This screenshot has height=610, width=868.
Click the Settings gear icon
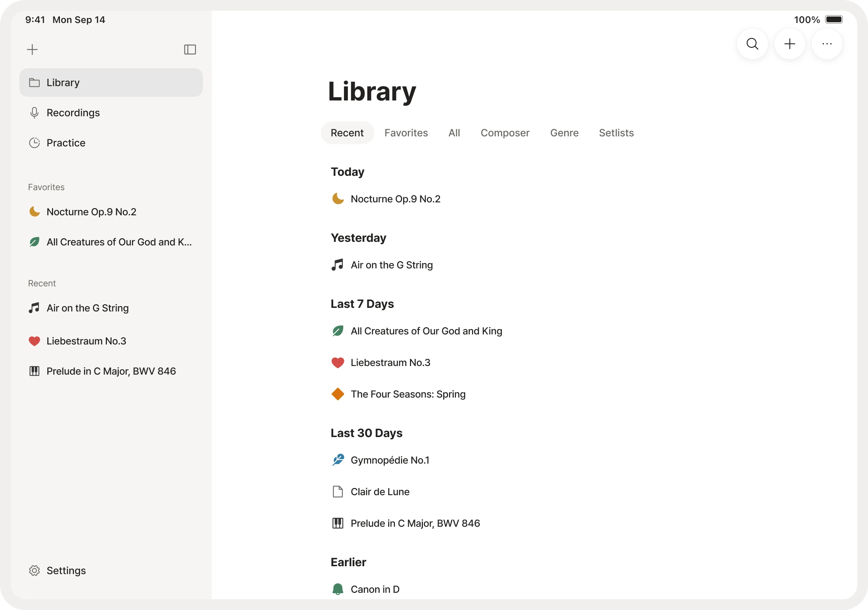(x=34, y=570)
